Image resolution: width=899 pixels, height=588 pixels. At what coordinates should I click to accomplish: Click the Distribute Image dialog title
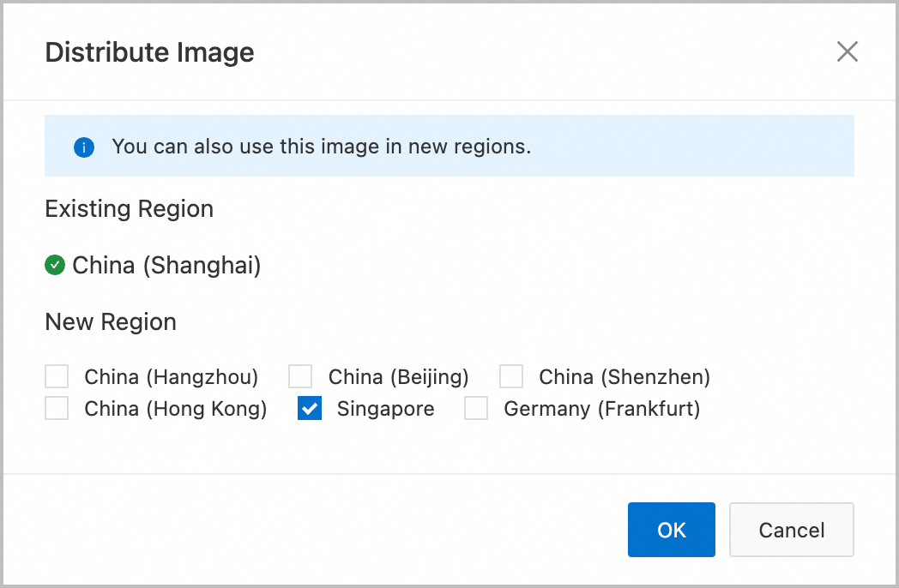149,51
